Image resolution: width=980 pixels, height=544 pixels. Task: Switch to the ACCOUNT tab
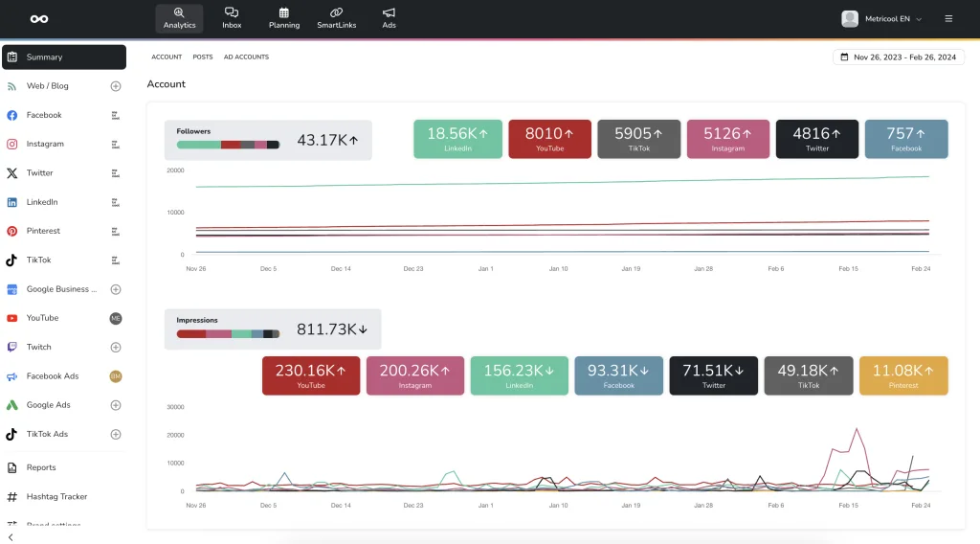click(167, 57)
